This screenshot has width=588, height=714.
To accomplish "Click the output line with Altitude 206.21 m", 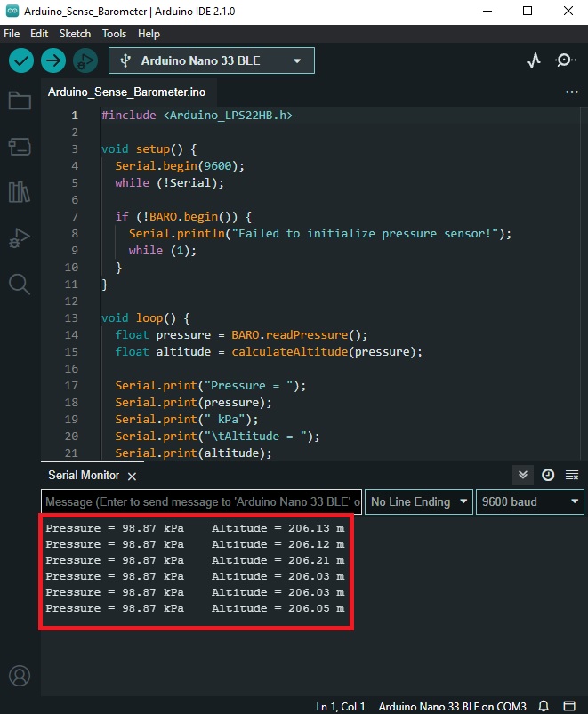I will [195, 560].
